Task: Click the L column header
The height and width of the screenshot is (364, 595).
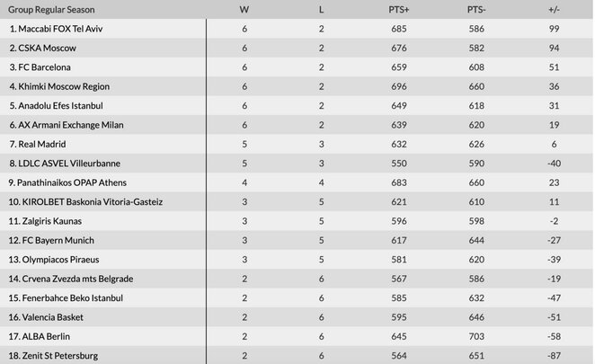Action: pyautogui.click(x=322, y=9)
